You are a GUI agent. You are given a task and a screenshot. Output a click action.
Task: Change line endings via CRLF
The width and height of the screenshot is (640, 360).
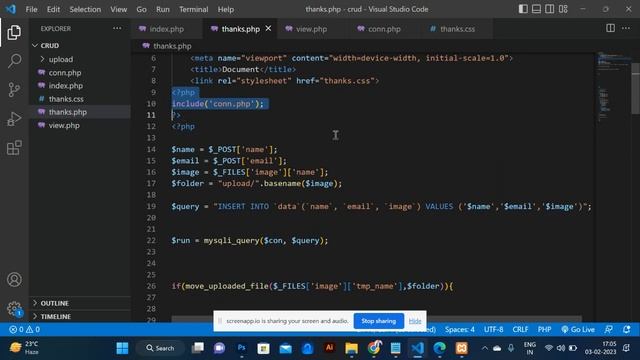[520, 329]
